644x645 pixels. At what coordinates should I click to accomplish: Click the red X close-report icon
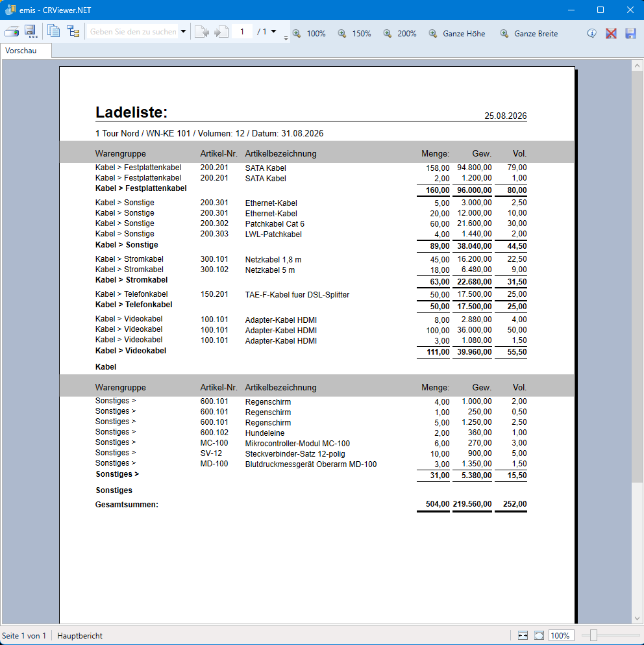[x=611, y=33]
